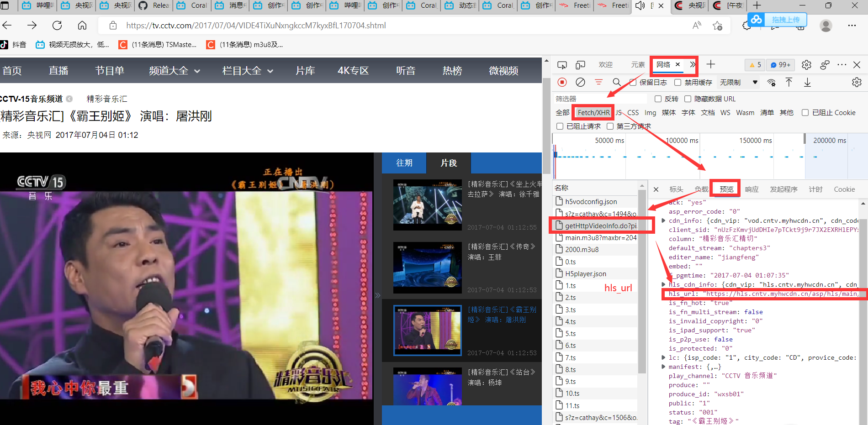Expand lc object in preview
This screenshot has width=868, height=425.
663,357
